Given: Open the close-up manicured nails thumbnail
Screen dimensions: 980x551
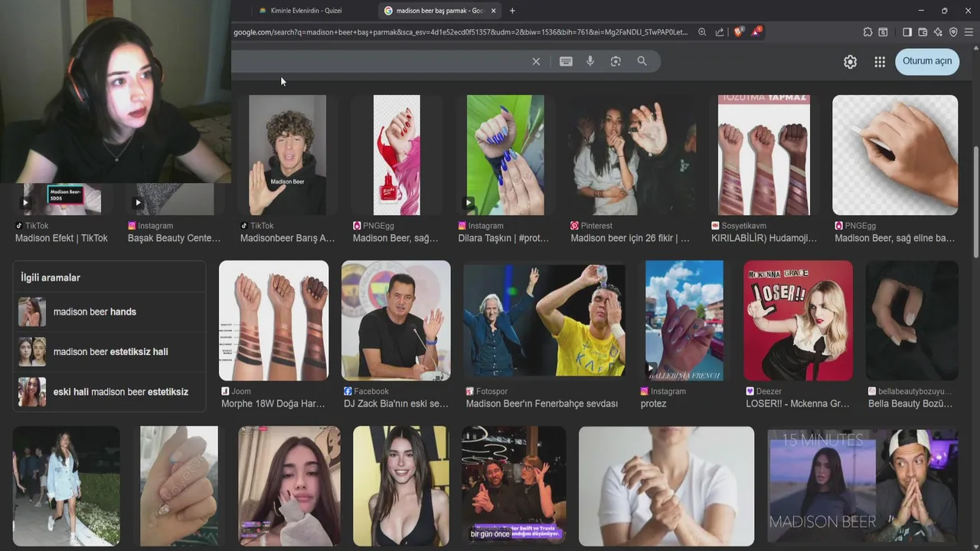Looking at the screenshot, I should point(179,487).
